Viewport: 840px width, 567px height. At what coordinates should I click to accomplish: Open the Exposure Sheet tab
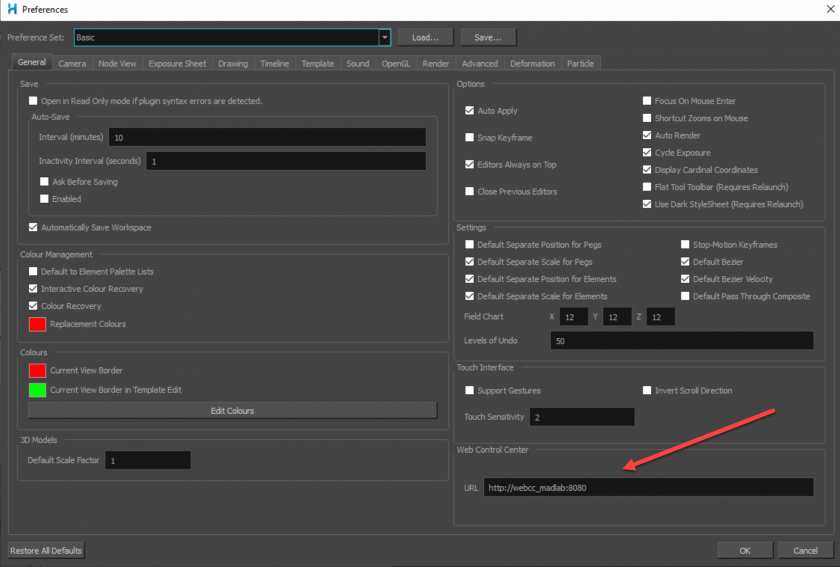point(177,63)
